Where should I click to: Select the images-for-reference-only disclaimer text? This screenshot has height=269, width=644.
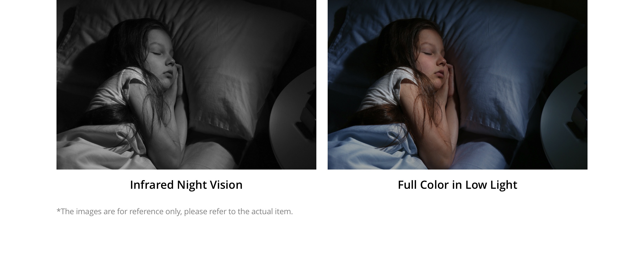(175, 211)
